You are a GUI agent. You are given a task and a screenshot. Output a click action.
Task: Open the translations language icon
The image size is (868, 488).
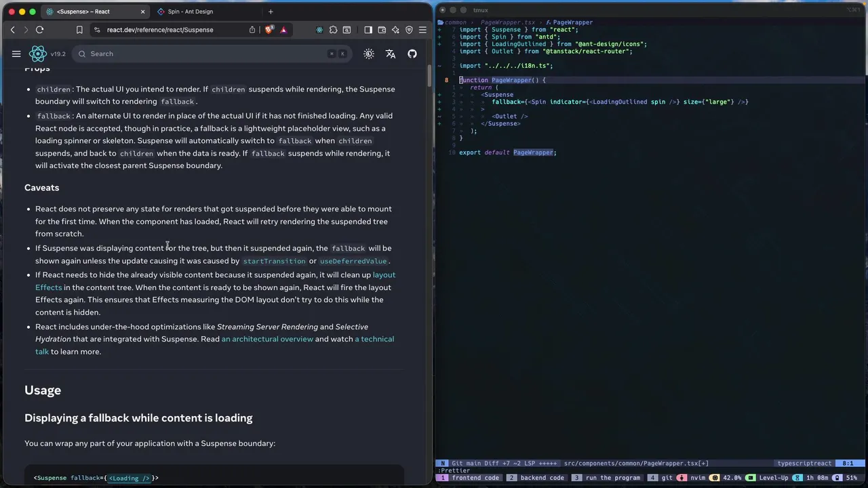[x=391, y=54]
